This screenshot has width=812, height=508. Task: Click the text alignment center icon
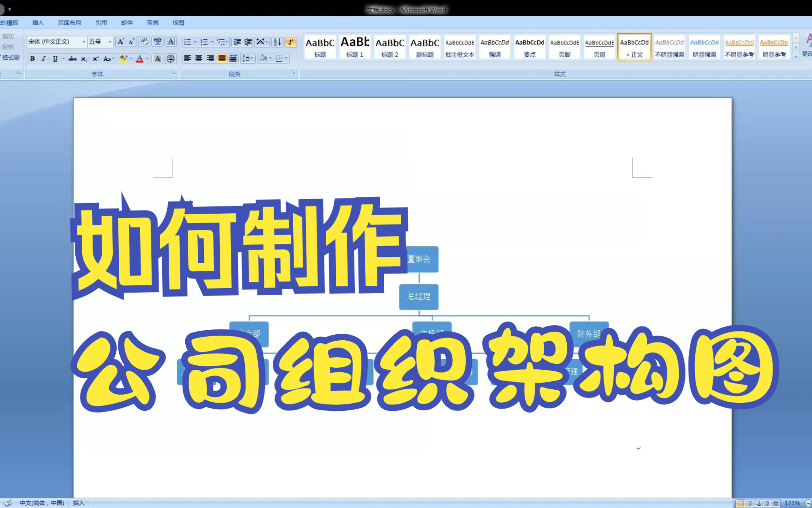click(198, 58)
